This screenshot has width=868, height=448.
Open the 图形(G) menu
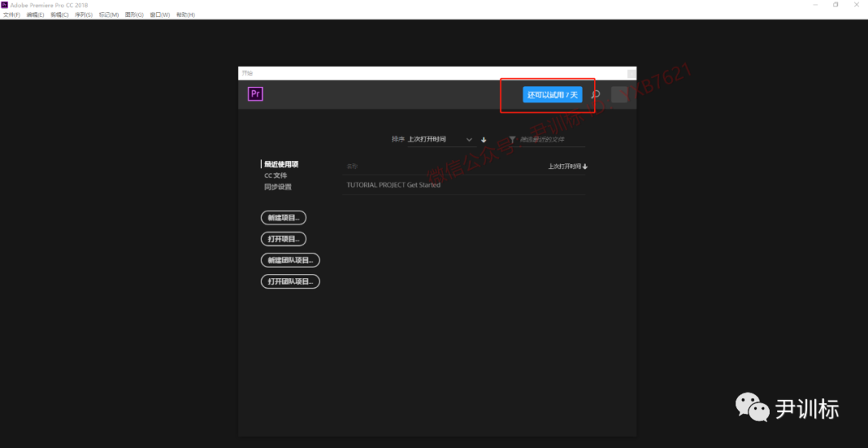[x=134, y=15]
